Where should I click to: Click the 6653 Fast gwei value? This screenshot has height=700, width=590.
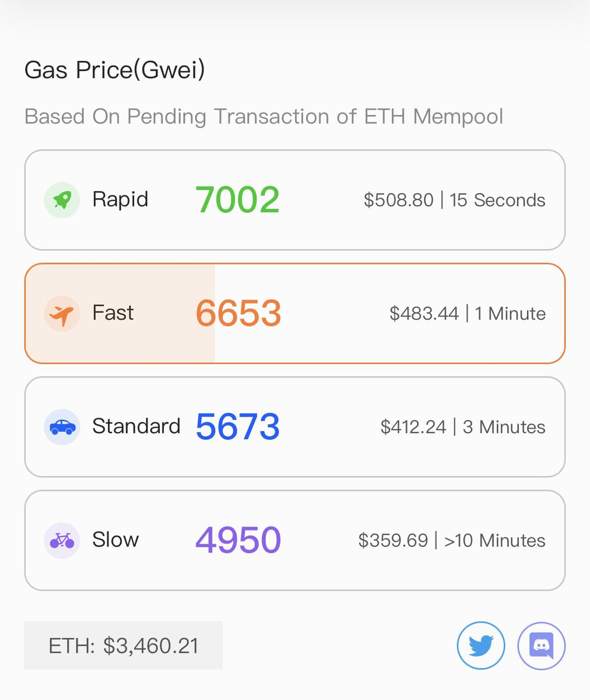pos(238,313)
